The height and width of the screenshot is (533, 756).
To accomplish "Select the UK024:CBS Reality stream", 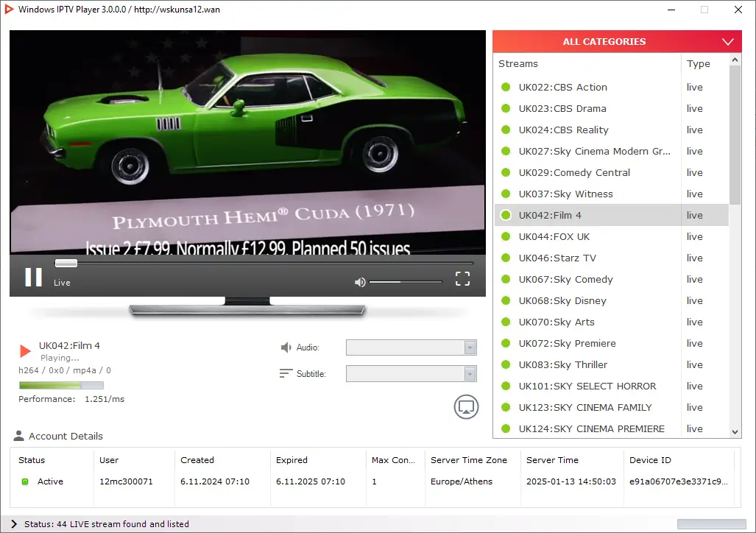I will (x=612, y=130).
